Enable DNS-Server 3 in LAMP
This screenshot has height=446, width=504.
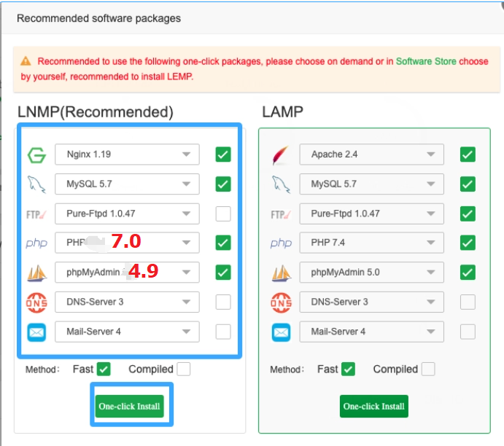(x=468, y=302)
